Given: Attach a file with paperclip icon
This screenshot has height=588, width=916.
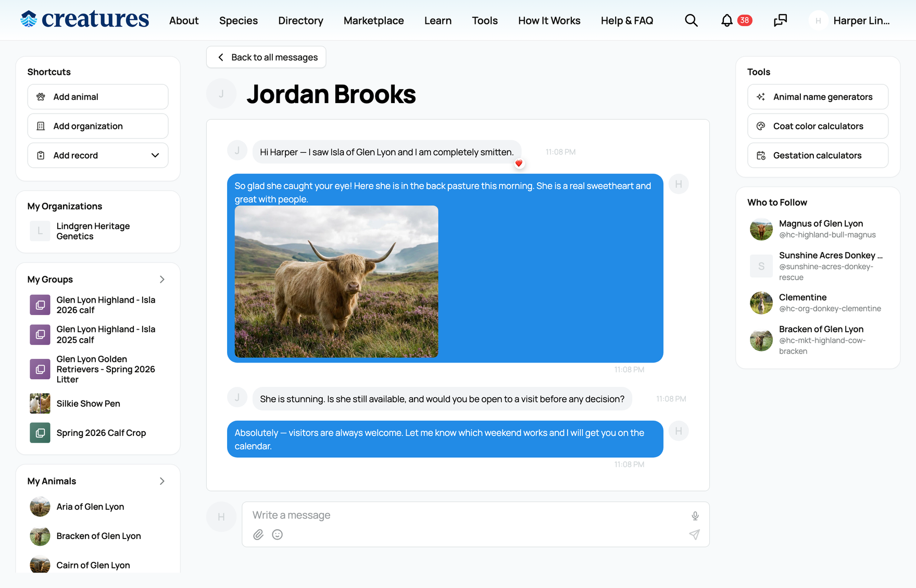Looking at the screenshot, I should click(x=258, y=535).
